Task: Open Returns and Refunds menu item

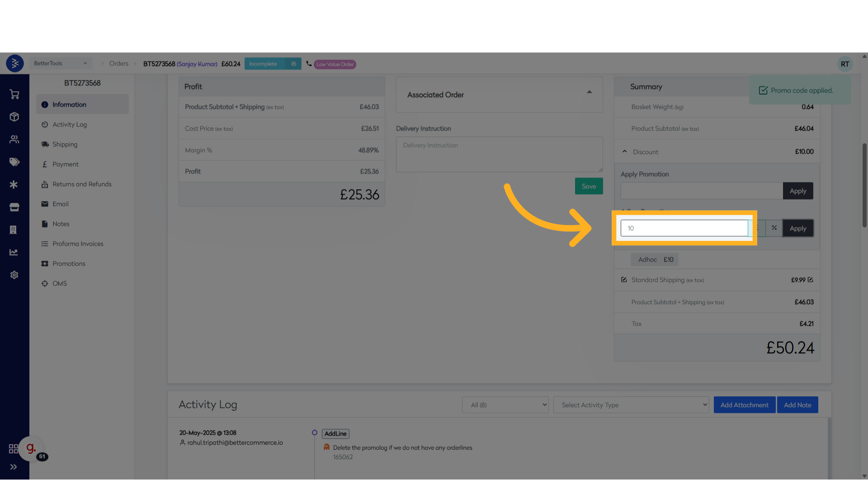Action: coord(82,184)
